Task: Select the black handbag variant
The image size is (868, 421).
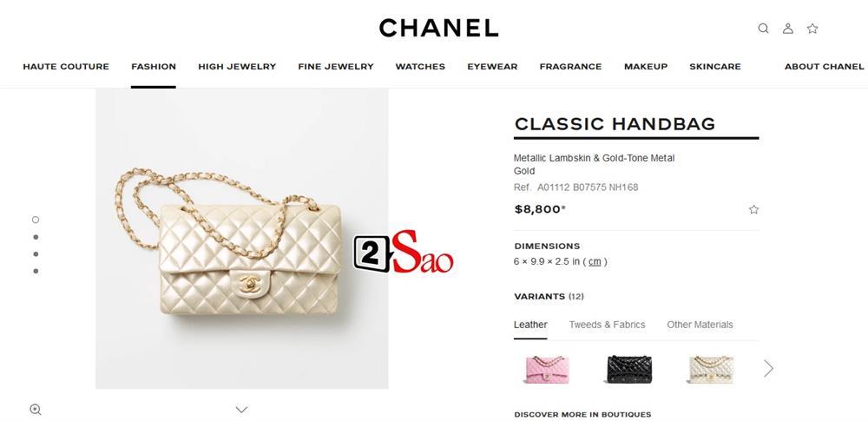Action: (628, 370)
